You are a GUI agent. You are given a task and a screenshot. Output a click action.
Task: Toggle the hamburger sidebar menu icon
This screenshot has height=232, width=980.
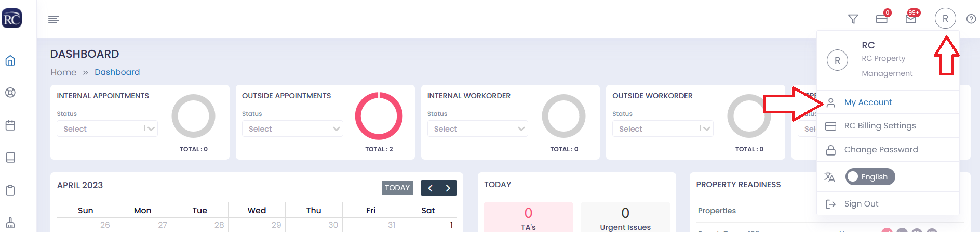point(53,19)
